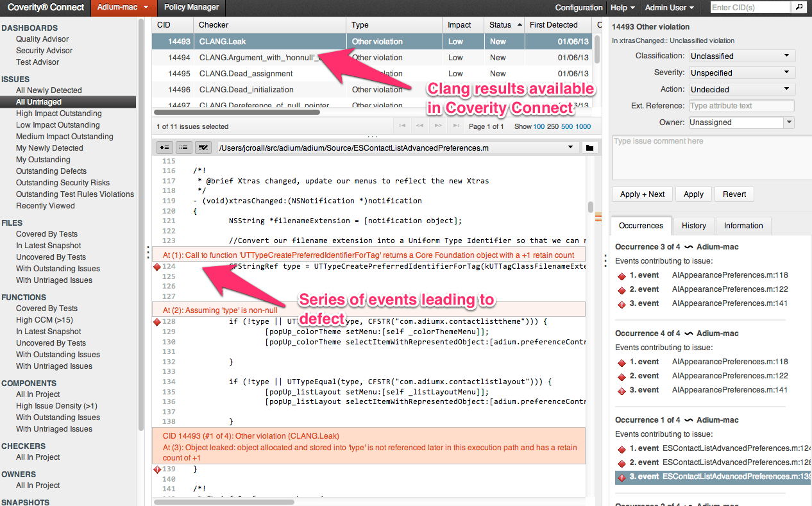Expand the source file path dropdown

click(571, 148)
